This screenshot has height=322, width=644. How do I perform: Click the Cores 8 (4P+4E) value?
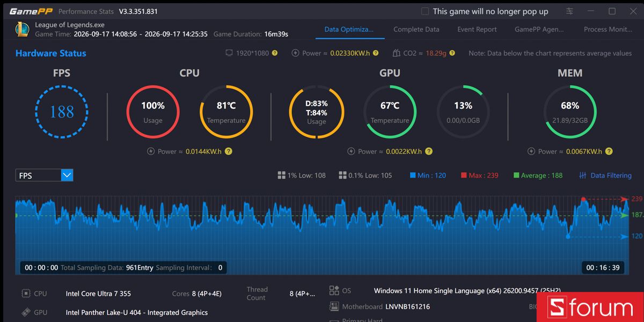click(207, 294)
